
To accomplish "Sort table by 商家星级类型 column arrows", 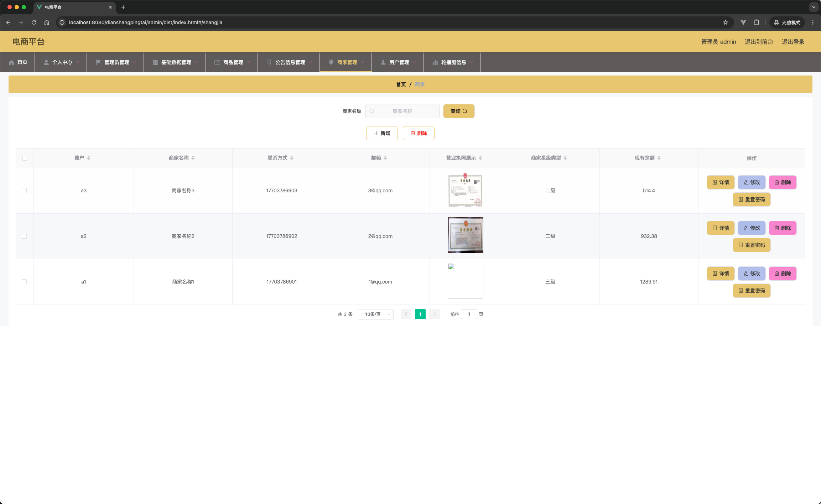I will [565, 158].
